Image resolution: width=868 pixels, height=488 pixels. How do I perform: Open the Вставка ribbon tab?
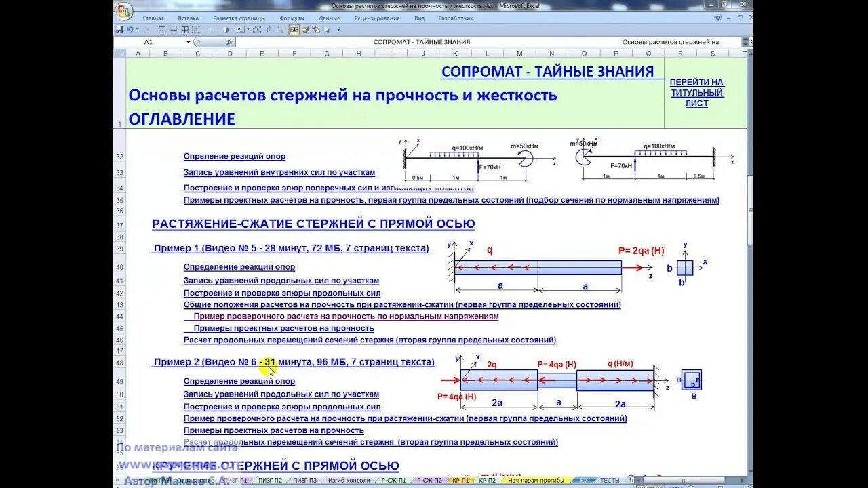pos(189,18)
